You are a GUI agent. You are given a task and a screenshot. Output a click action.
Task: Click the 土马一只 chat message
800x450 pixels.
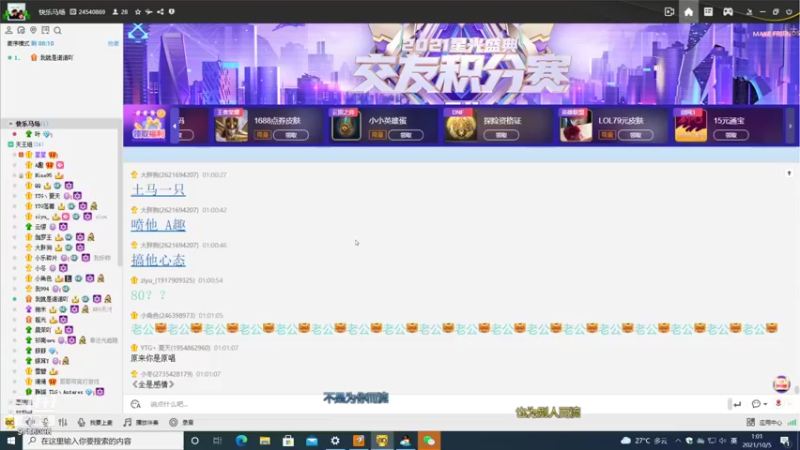pos(158,190)
